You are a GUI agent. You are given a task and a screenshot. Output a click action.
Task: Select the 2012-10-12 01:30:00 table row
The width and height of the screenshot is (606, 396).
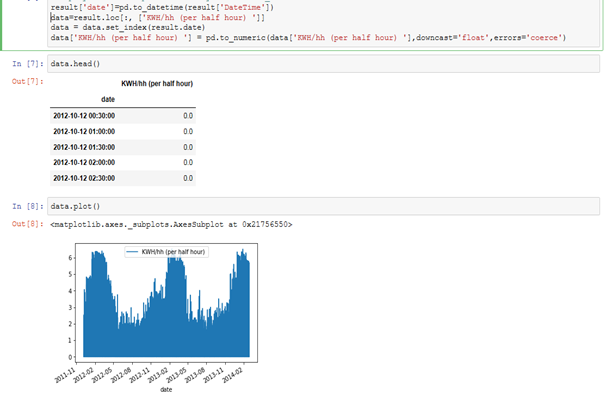tap(123, 147)
